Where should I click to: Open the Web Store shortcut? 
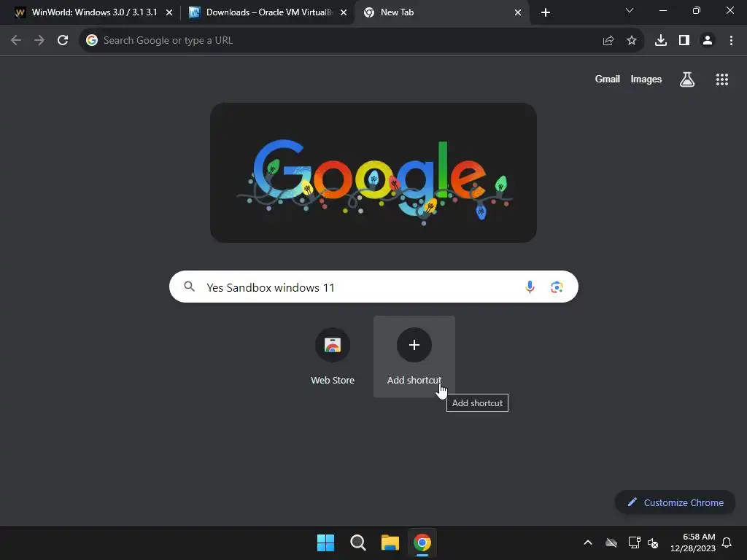333,356
